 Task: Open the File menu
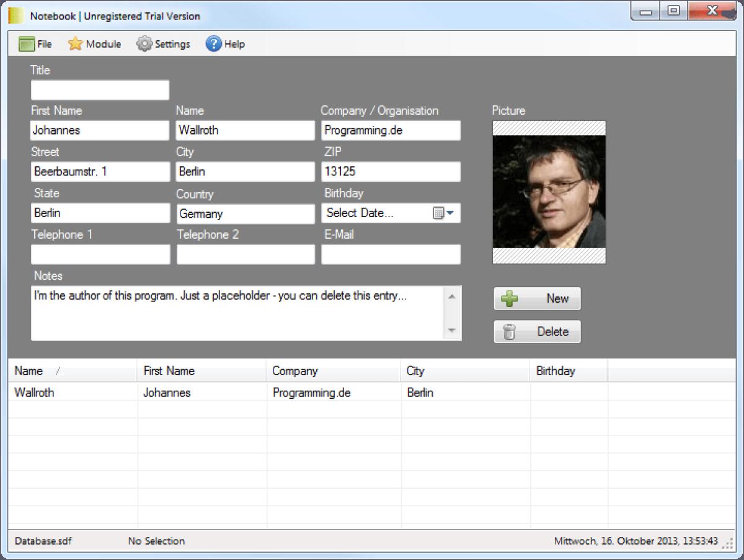coord(37,43)
